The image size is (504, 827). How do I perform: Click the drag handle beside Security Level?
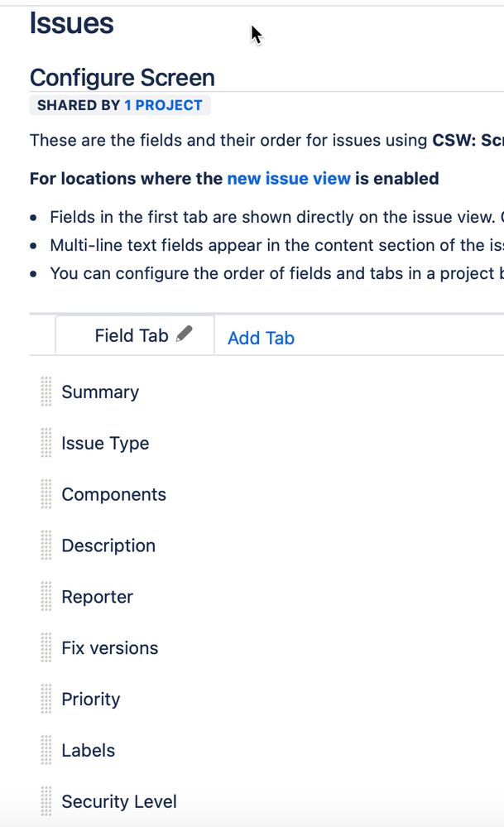pos(46,801)
